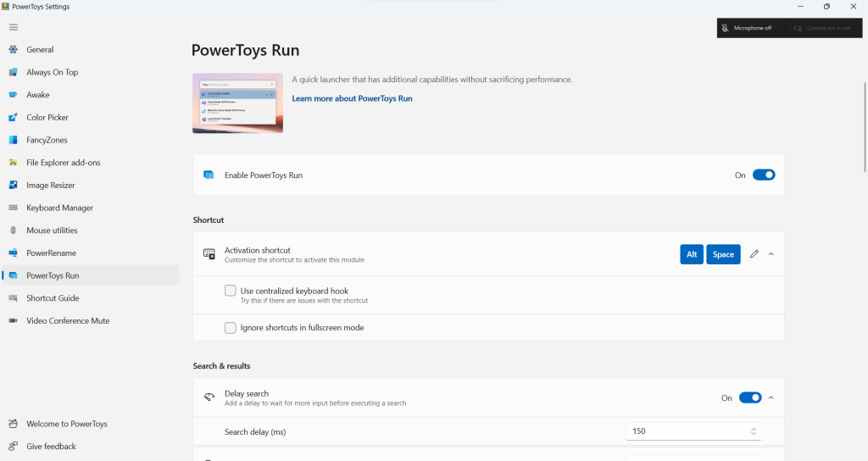The image size is (868, 461).
Task: Click the Keyboard Manager keyboard icon
Action: [14, 208]
